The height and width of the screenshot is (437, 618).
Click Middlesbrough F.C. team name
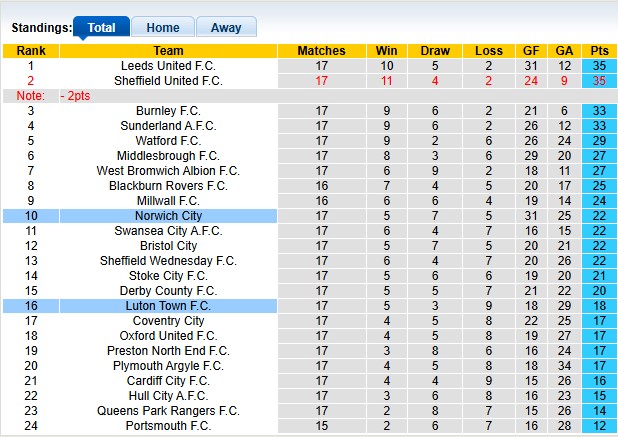(x=168, y=156)
